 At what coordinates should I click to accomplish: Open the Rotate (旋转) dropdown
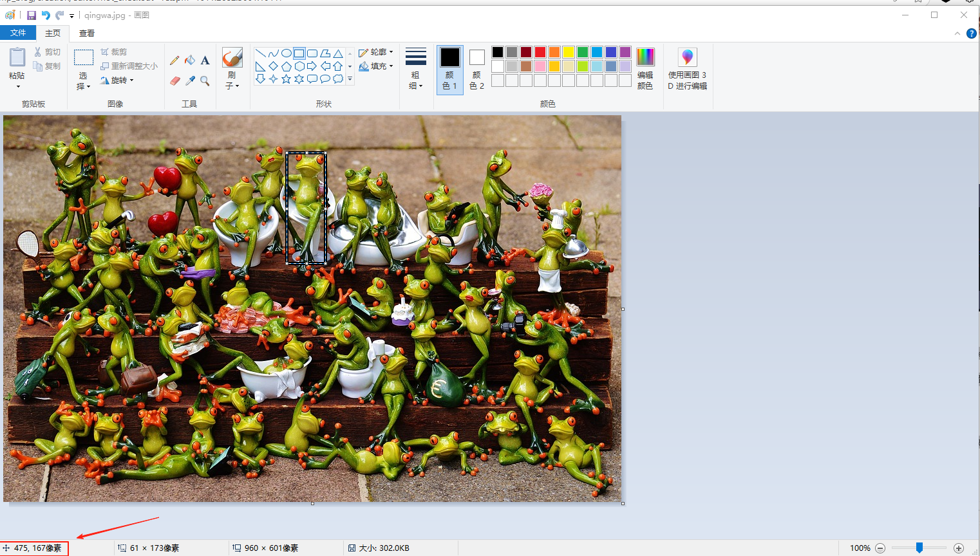coord(117,80)
